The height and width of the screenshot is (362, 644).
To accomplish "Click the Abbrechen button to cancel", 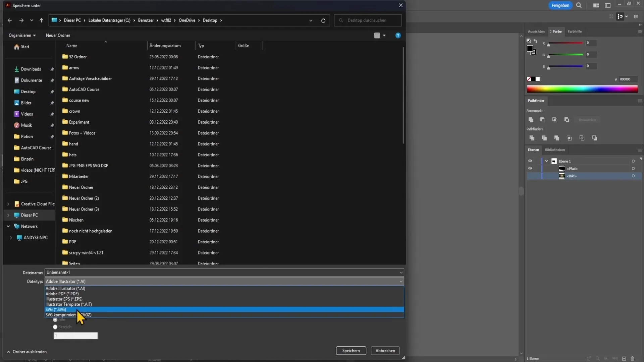I will [385, 351].
